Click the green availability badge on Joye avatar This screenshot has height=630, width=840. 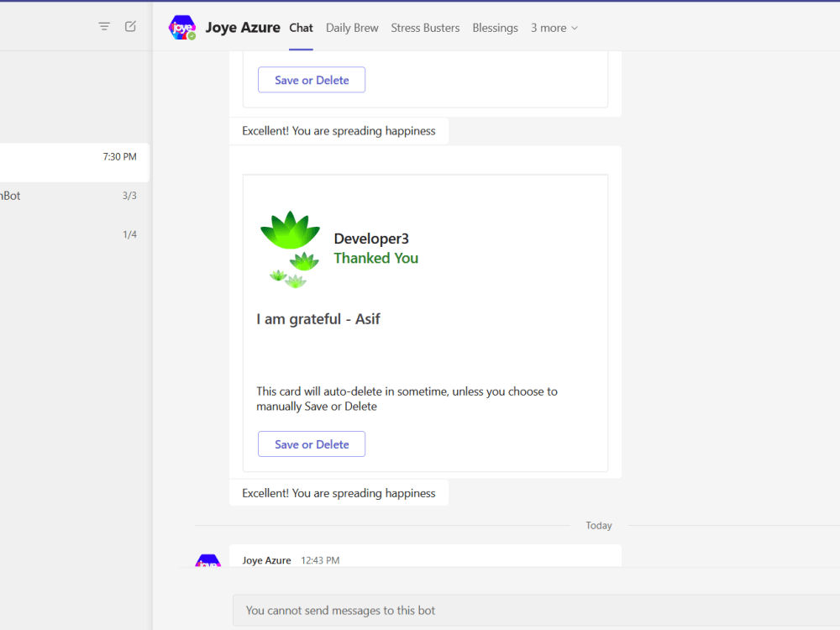(x=193, y=37)
